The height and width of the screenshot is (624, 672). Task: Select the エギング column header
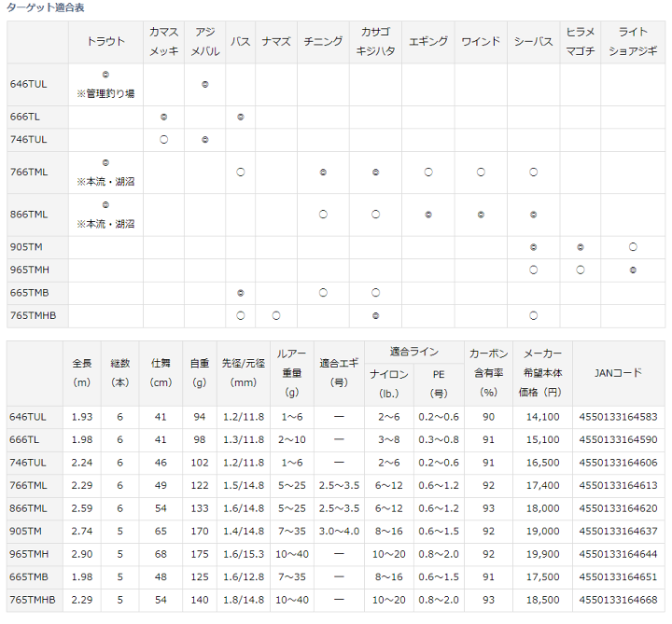pos(428,42)
